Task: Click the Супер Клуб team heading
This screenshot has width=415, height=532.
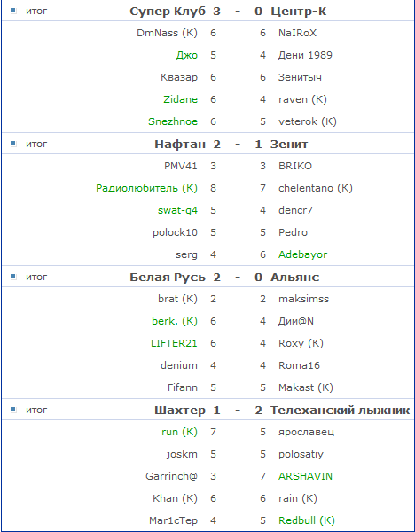Action: [168, 12]
